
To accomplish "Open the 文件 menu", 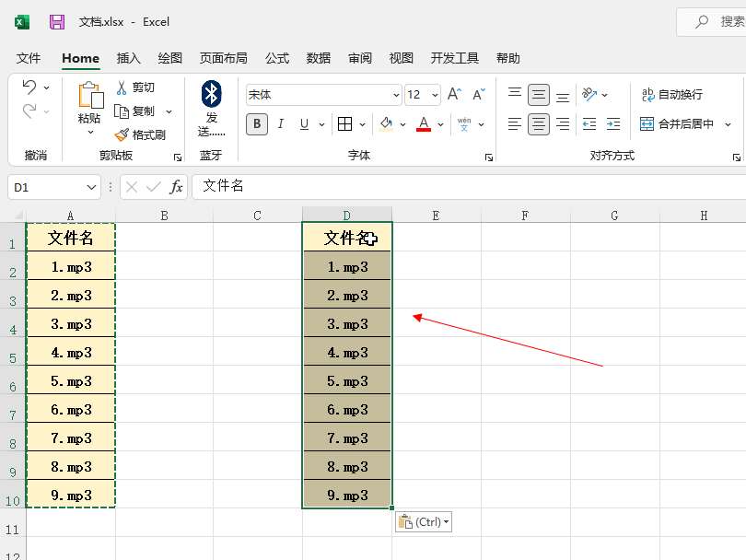I will (x=29, y=59).
